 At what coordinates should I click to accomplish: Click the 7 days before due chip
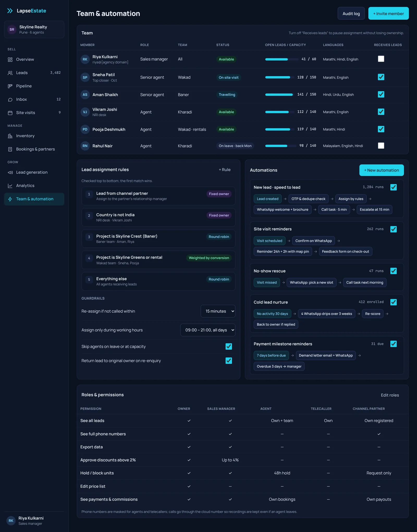[271, 355]
